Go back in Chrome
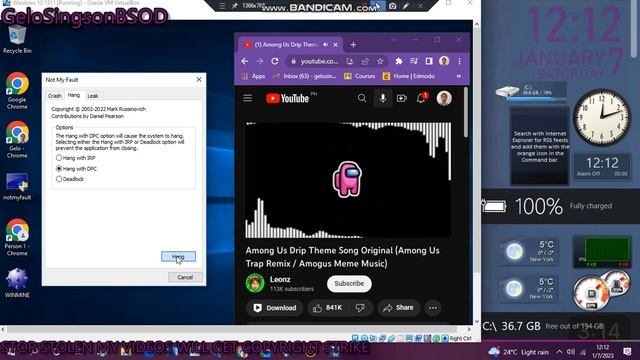Screen dimensions: 640x360 244,61
